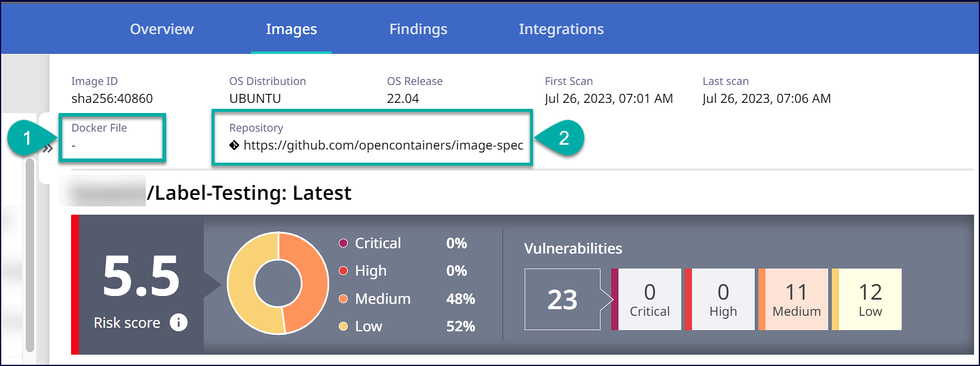
Task: Click the total vulnerabilities count 23
Action: click(562, 299)
